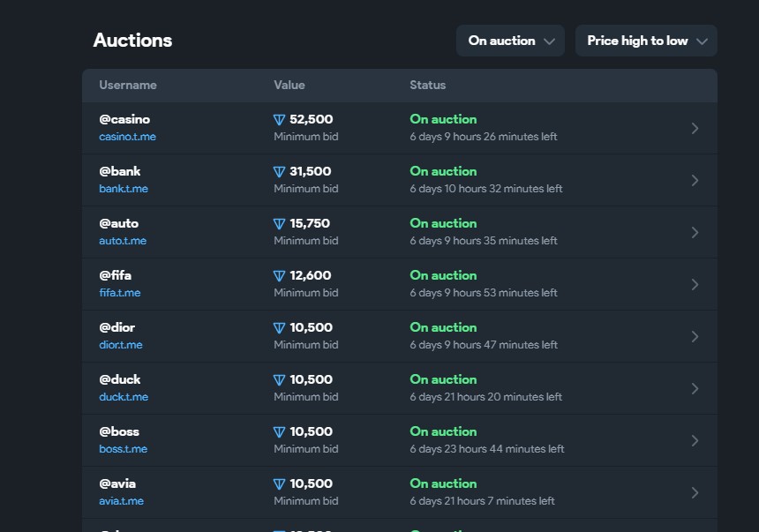
Task: Click TON icon in @dior row
Action: (280, 328)
